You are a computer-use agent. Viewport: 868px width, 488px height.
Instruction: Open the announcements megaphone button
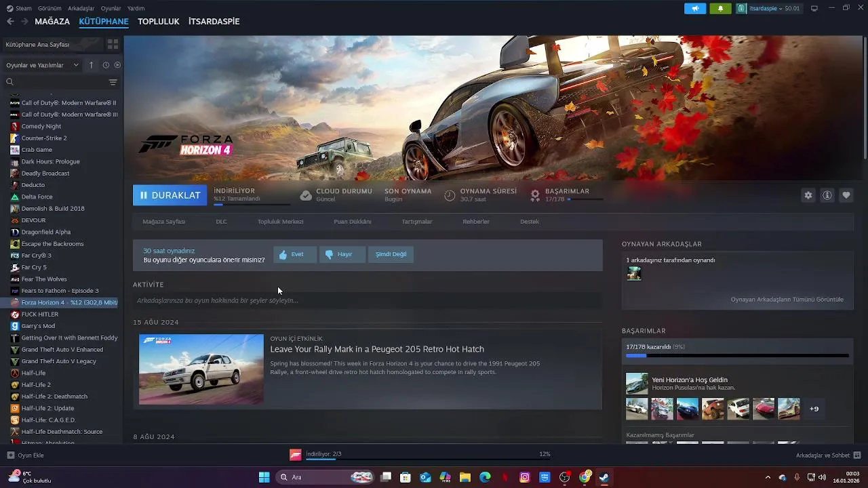(694, 8)
